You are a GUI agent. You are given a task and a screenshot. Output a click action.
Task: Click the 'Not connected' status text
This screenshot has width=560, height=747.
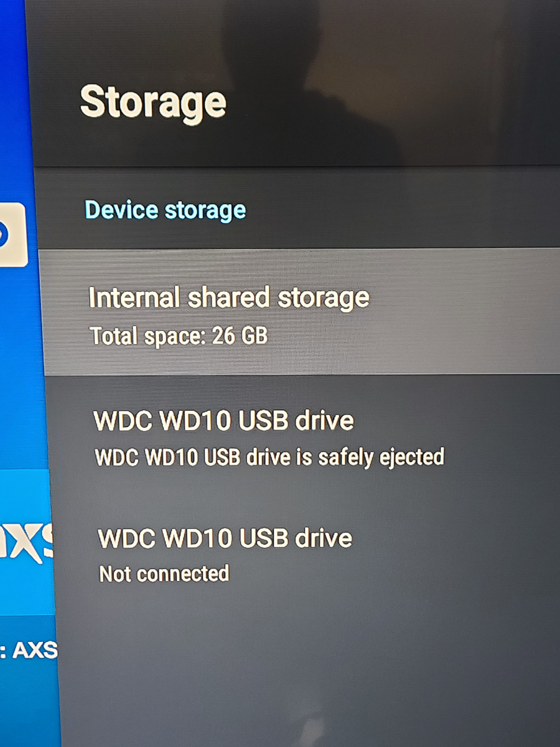coord(164,573)
